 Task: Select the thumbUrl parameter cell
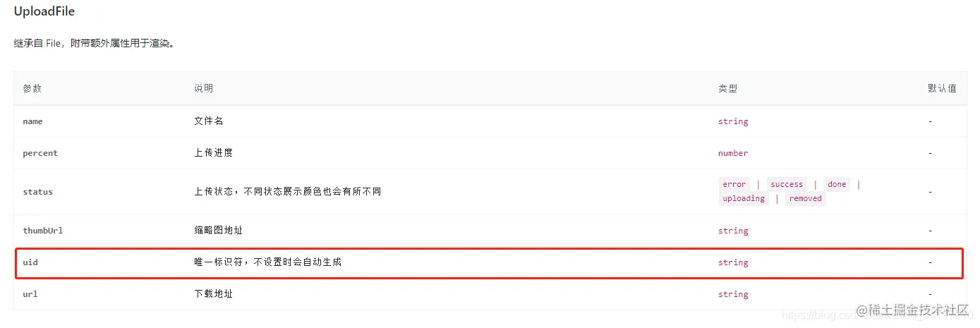43,231
